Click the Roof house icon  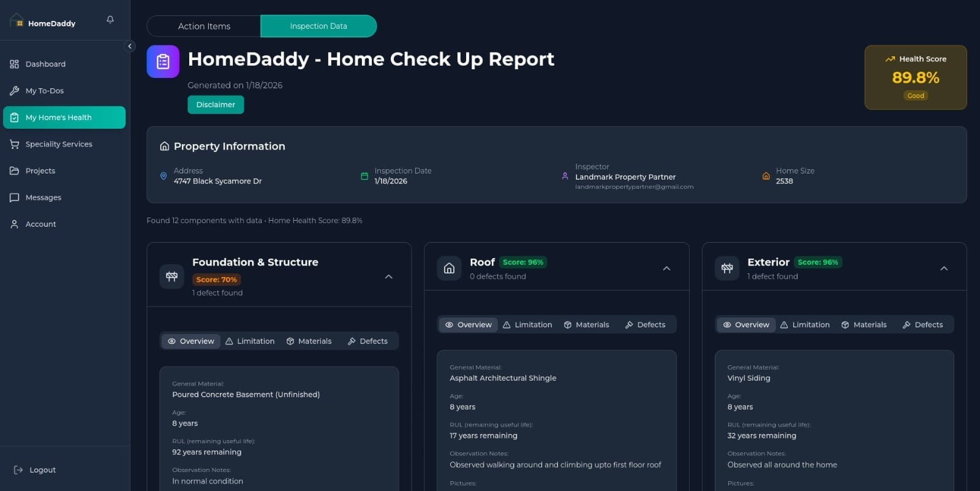point(449,268)
